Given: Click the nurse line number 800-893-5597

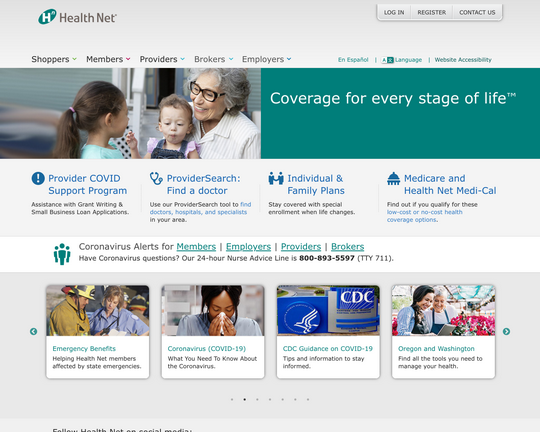Looking at the screenshot, I should [x=327, y=258].
